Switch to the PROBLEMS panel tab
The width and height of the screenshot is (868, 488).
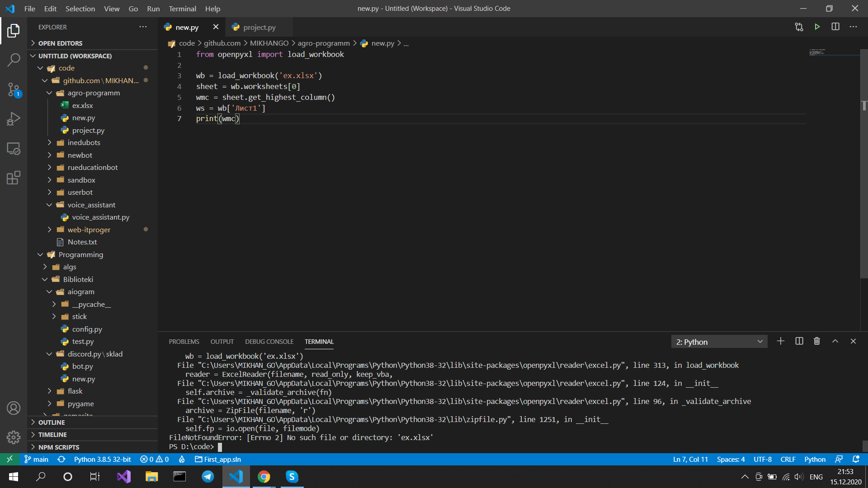(x=184, y=342)
